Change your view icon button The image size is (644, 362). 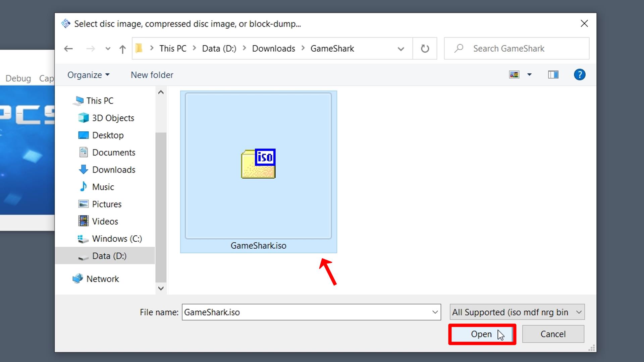click(514, 74)
